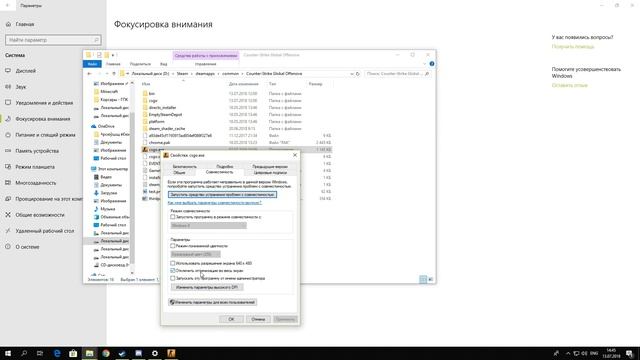Screen dimensions: 640x360
Task: Click the Explorer up-one-level arrow
Action: coord(114,74)
